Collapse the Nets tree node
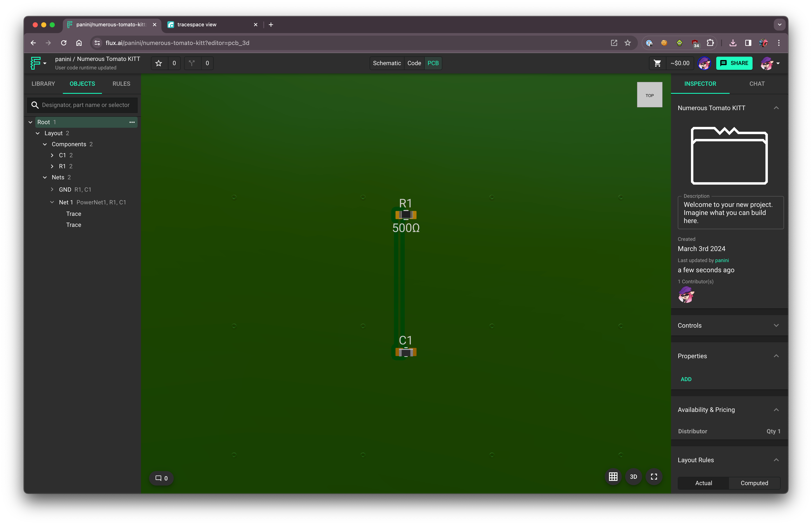Screen dimensions: 812x525 (45, 177)
